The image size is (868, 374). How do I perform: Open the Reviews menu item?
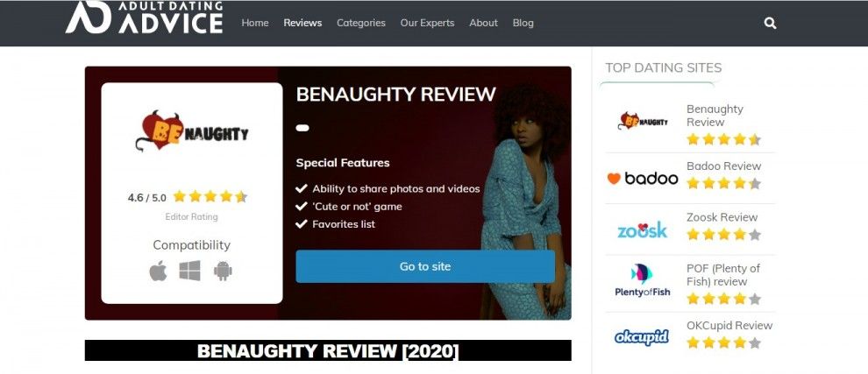click(x=302, y=24)
